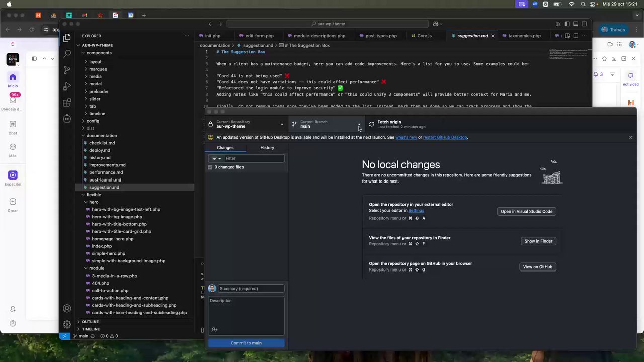Image resolution: width=644 pixels, height=362 pixels.
Task: Open the Chat section in browser sidebar
Action: (x=13, y=124)
